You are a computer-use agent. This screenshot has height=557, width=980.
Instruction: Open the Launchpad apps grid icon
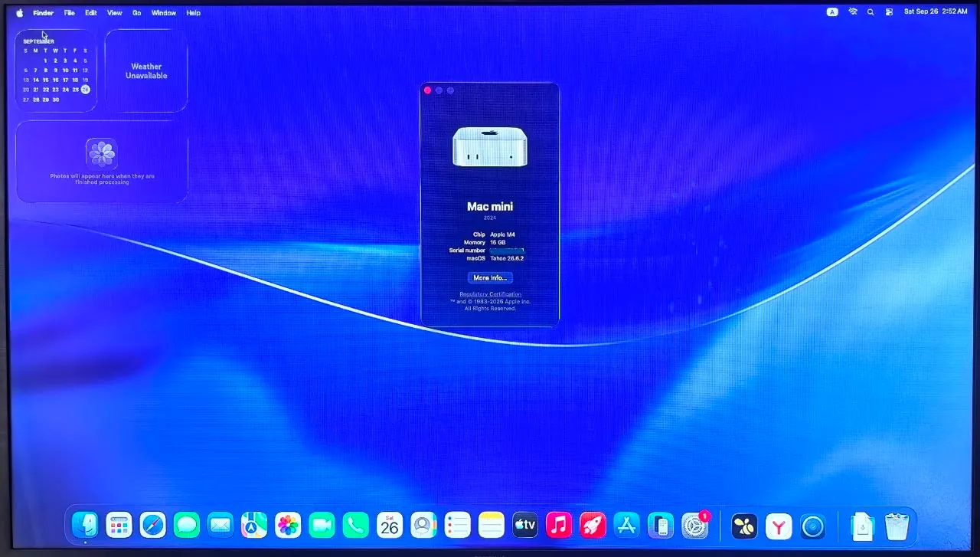tap(119, 525)
